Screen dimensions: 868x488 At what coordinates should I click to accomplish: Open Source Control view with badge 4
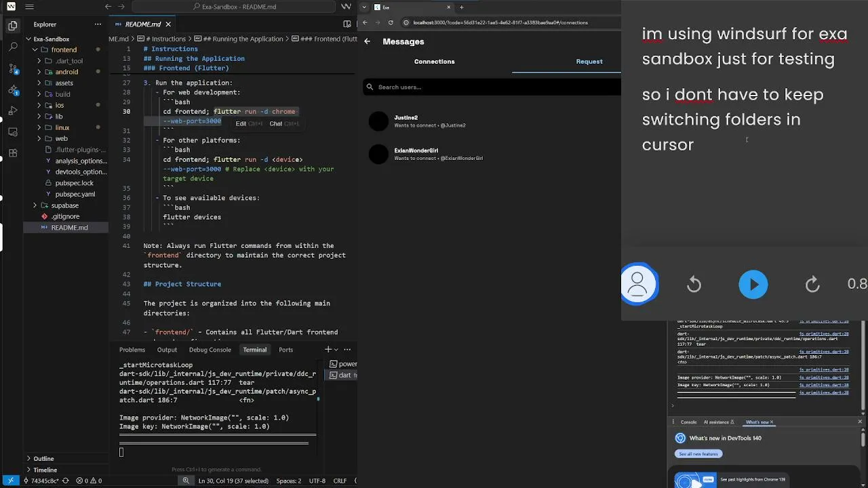(13, 68)
